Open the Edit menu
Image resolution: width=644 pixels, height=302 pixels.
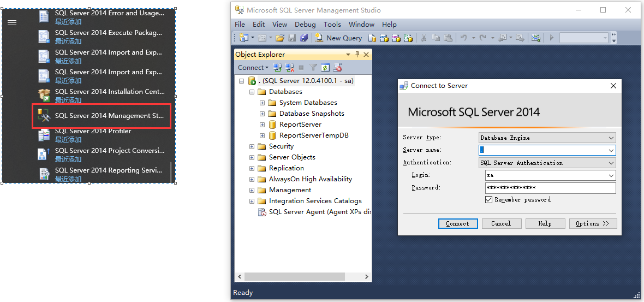click(259, 25)
